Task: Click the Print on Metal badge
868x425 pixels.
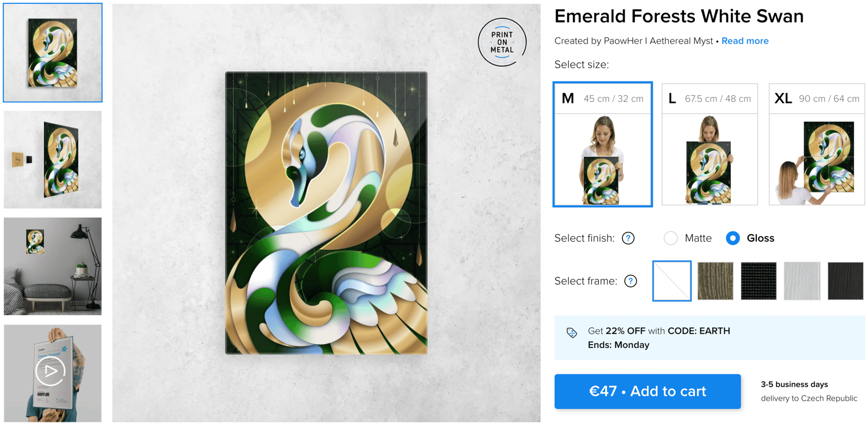Action: tap(502, 42)
